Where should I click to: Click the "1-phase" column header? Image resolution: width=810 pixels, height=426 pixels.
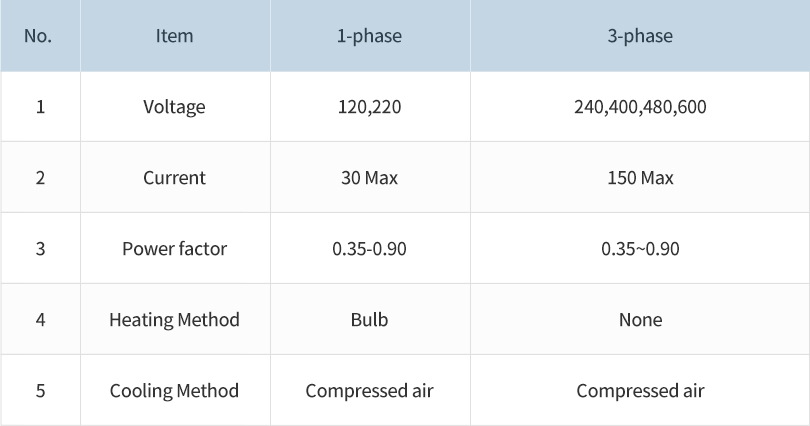pos(369,36)
